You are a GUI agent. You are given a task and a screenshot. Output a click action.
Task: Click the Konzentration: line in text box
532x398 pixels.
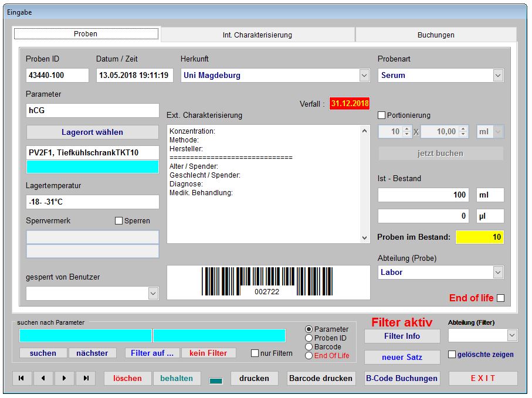click(x=192, y=131)
